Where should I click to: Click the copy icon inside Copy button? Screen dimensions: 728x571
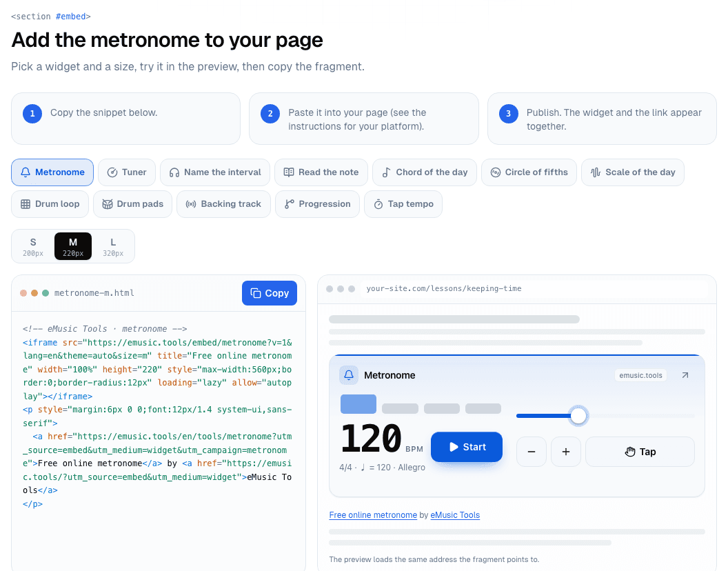(255, 293)
